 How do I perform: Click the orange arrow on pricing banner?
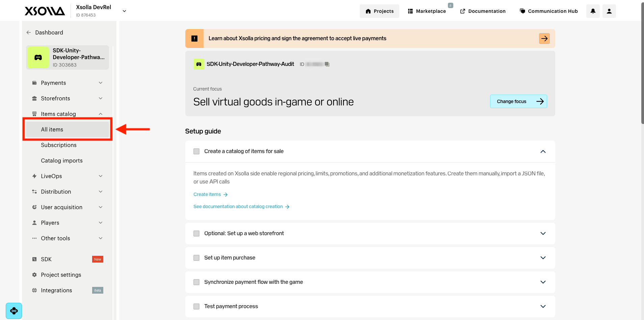(x=544, y=39)
